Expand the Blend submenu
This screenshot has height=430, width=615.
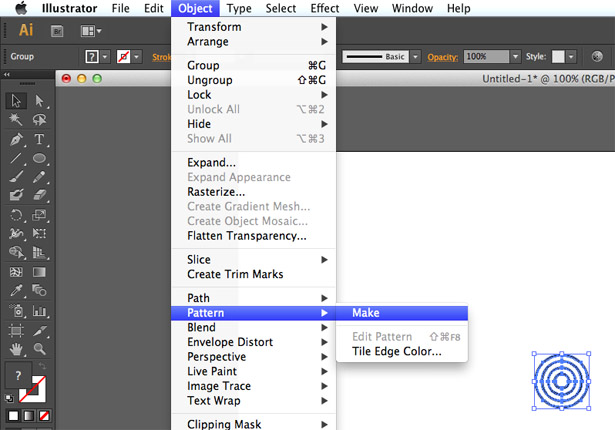coord(253,327)
